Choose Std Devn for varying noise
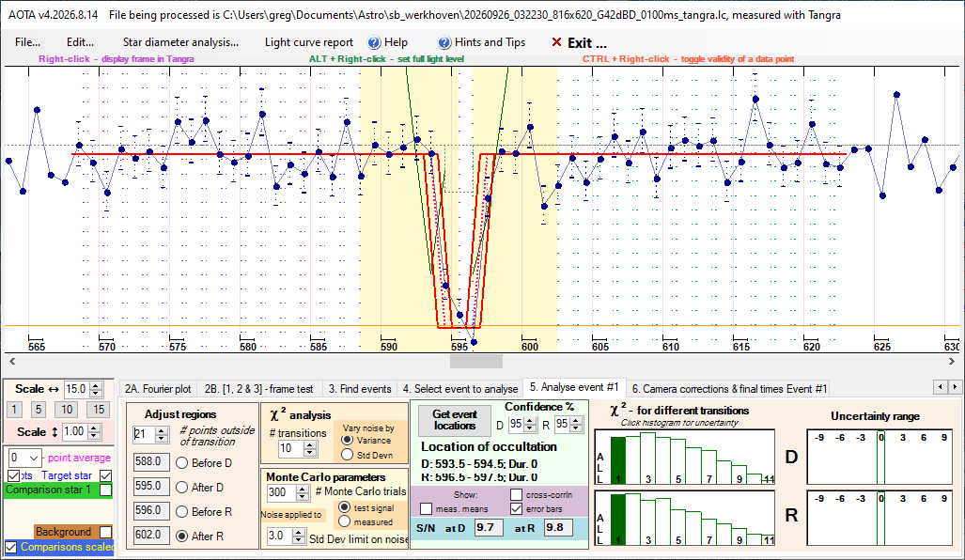The height and width of the screenshot is (560, 965). (x=347, y=455)
